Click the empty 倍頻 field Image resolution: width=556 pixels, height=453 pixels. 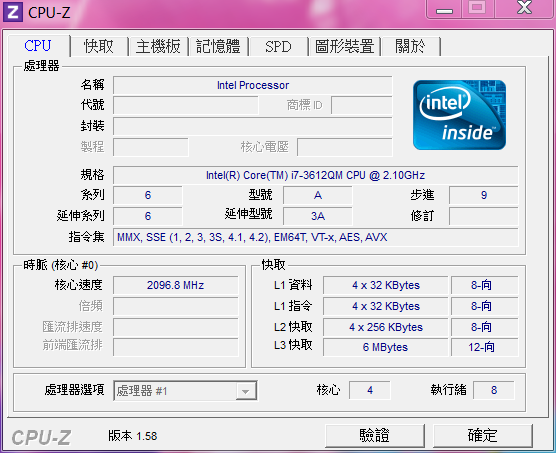tap(176, 306)
